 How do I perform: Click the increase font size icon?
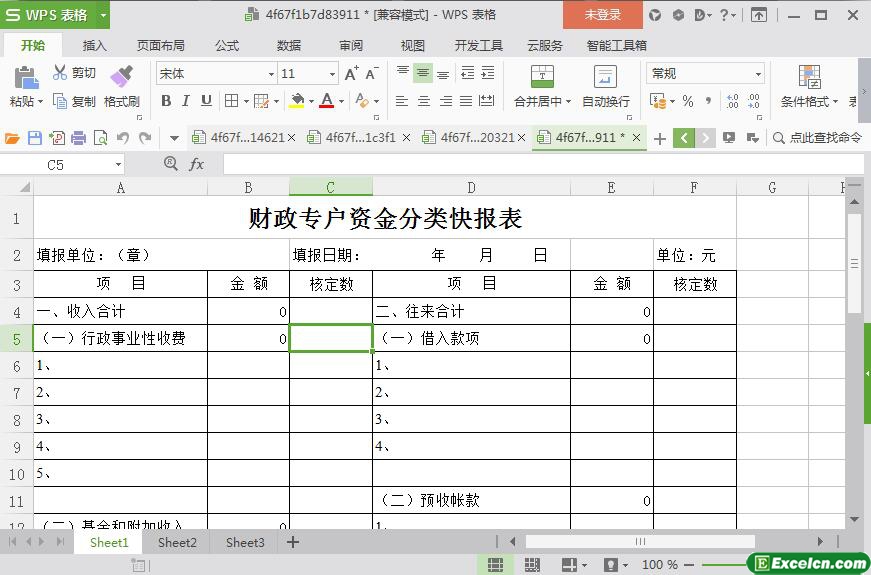tap(351, 74)
